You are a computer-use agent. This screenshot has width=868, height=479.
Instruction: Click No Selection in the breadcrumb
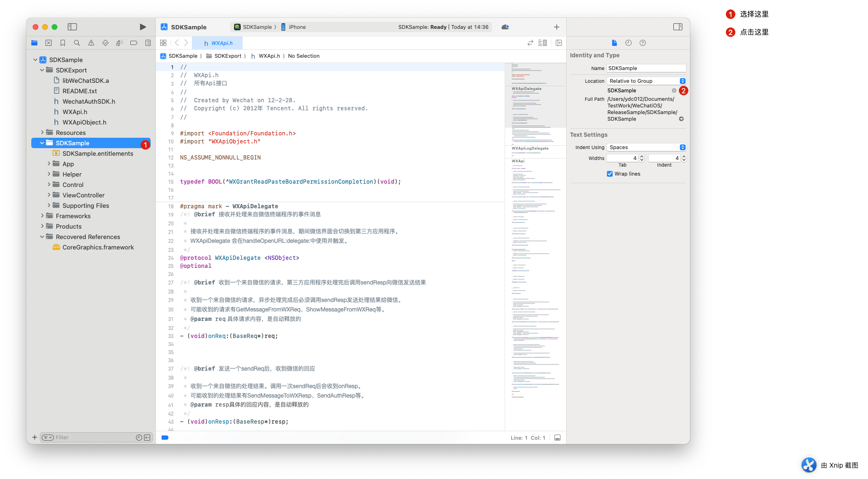click(304, 56)
